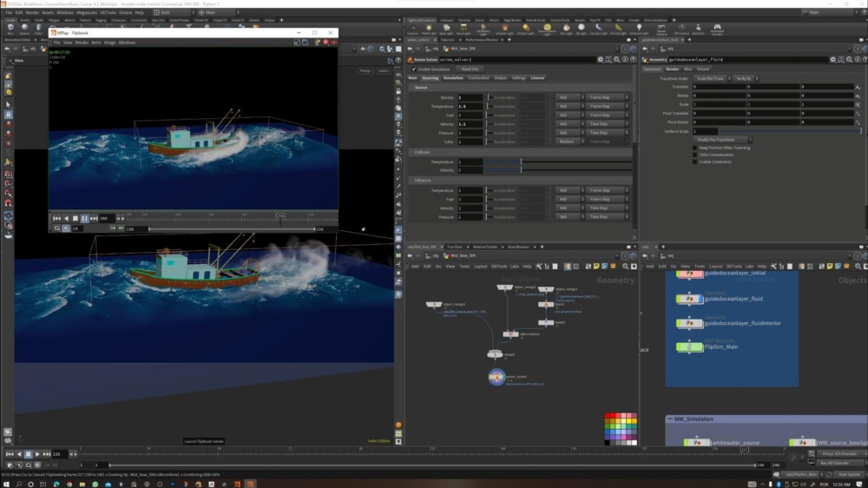Pause MPlay flipbook playback
Viewport: 868px width, 488px height.
tap(85, 219)
